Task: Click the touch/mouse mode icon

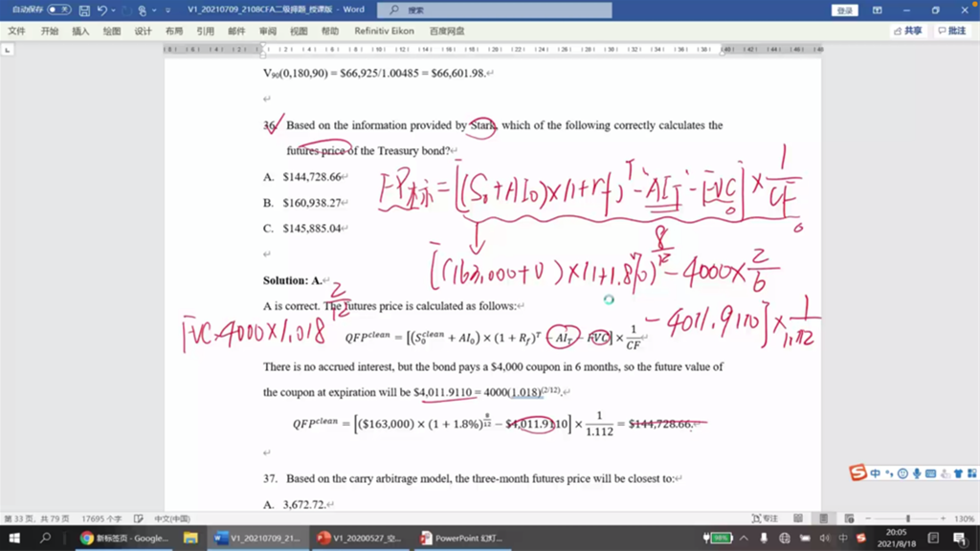Action: pyautogui.click(x=143, y=10)
